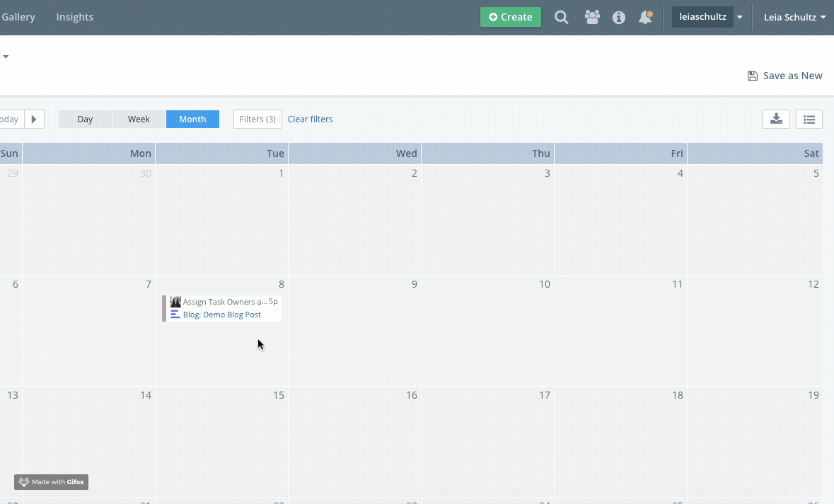Open the Leia Schultz user menu
Screen dimensions: 834x504
tap(794, 17)
